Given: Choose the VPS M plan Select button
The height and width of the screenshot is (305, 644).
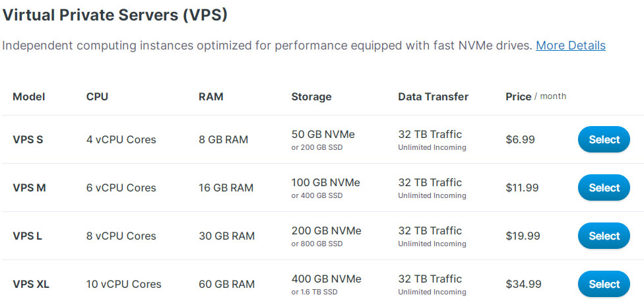Looking at the screenshot, I should [604, 187].
